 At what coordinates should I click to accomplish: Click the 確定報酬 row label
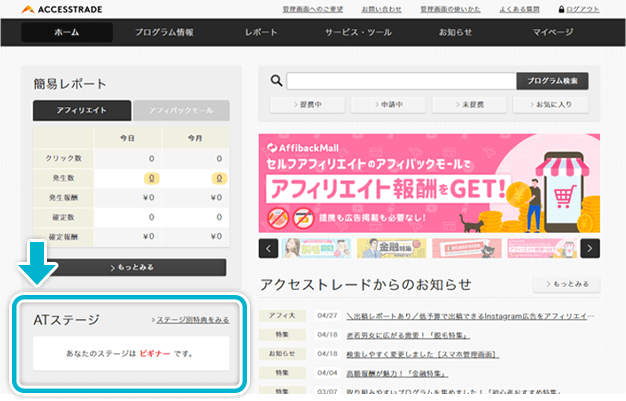tap(63, 237)
